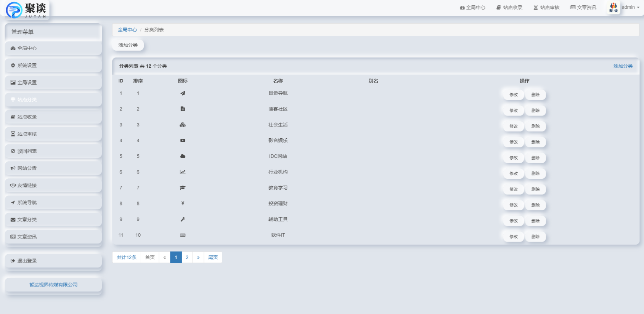
Task: Click 修改 for IDC网站
Action: pos(514,158)
